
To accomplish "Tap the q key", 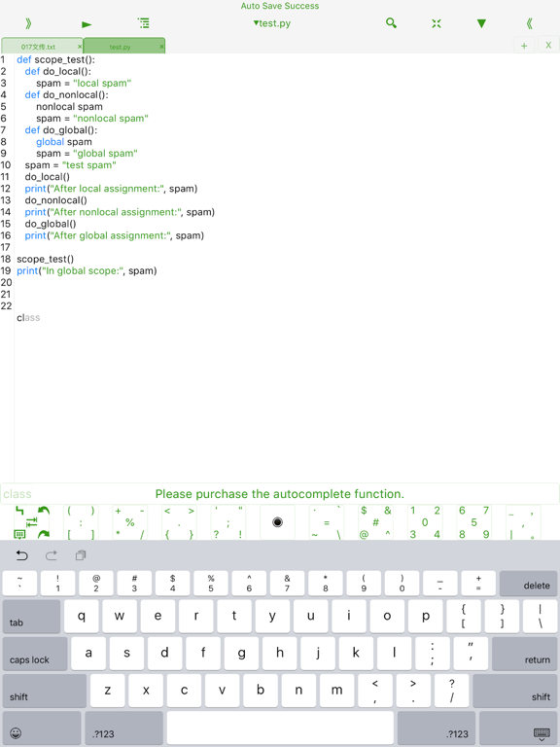I will click(x=82, y=617).
